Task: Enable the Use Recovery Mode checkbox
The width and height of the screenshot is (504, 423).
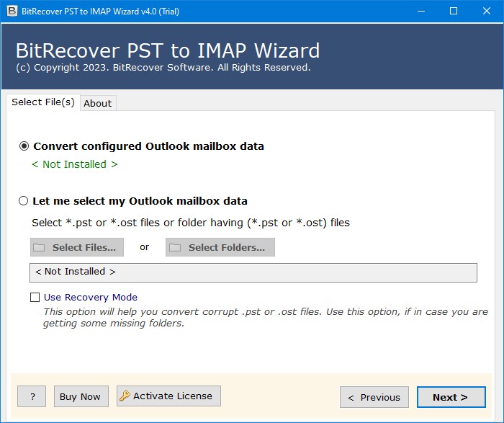Action: (35, 297)
